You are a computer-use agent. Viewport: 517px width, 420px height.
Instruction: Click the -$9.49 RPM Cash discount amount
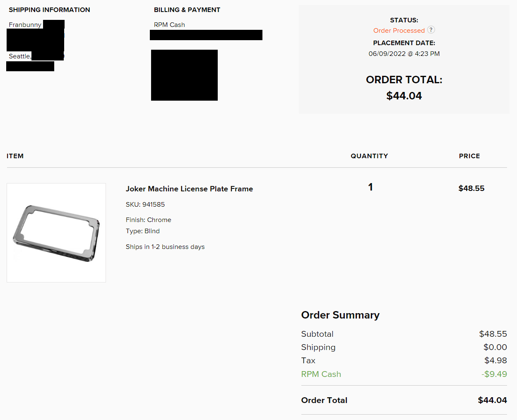494,374
